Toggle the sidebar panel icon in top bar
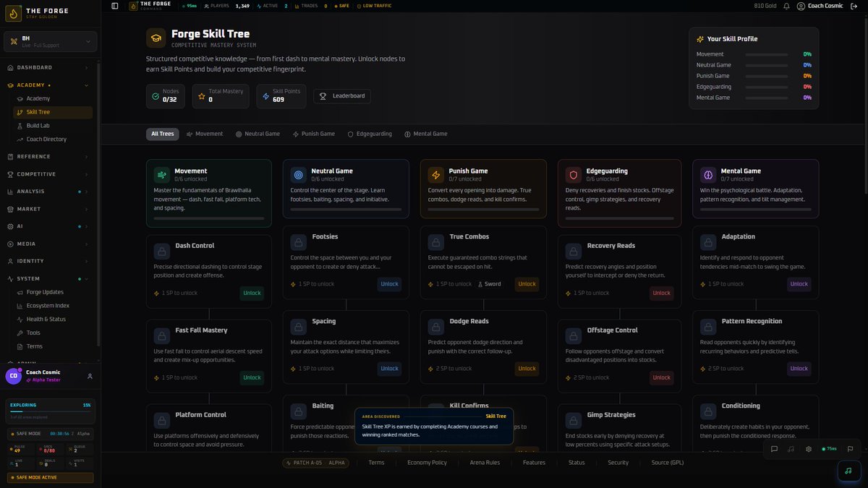 115,6
